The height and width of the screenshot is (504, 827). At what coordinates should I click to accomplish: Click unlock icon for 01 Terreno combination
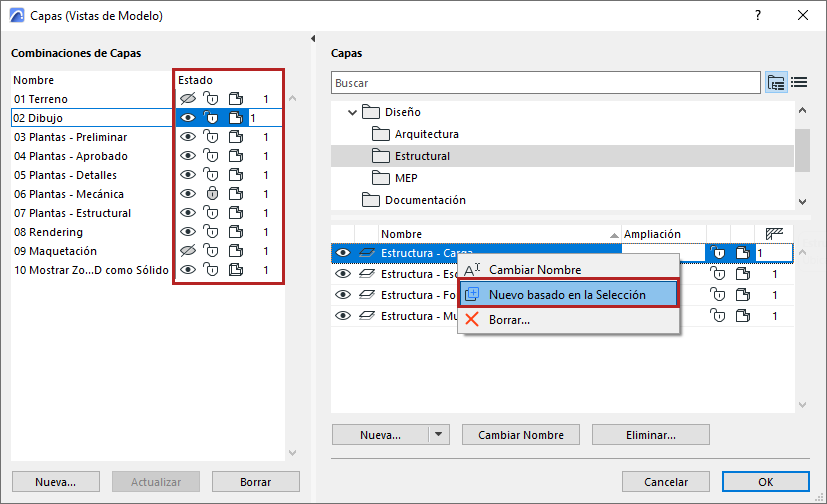point(211,99)
